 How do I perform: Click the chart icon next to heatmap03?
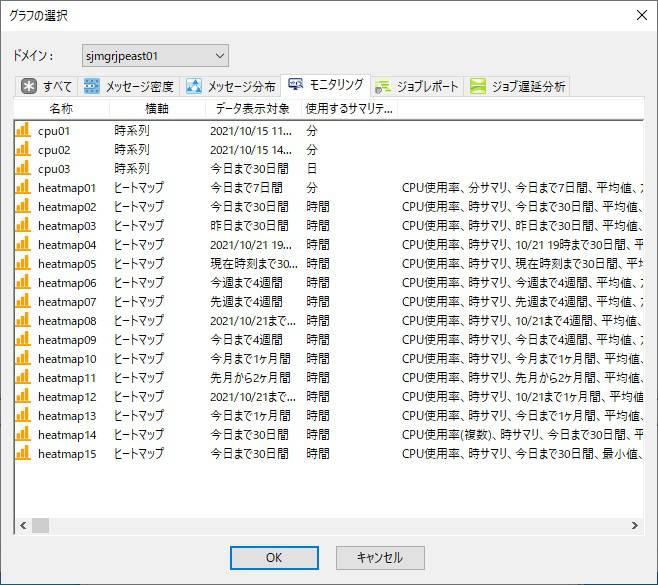[x=23, y=225]
